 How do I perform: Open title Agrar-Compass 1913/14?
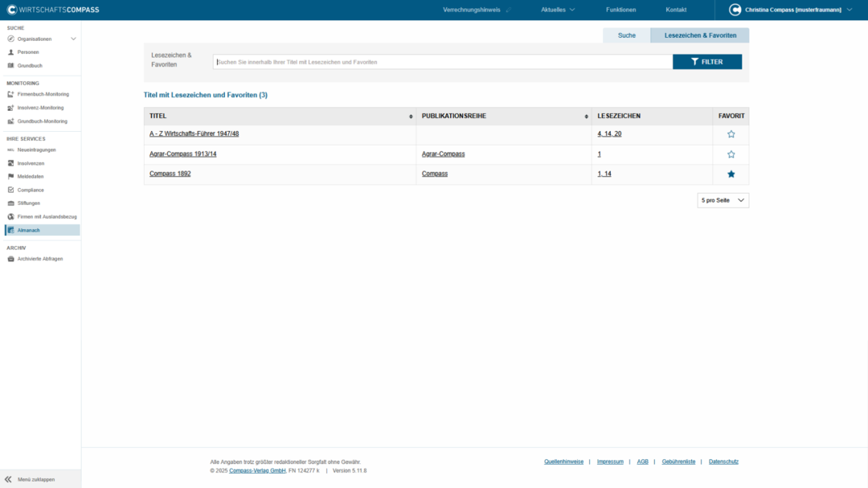coord(182,154)
